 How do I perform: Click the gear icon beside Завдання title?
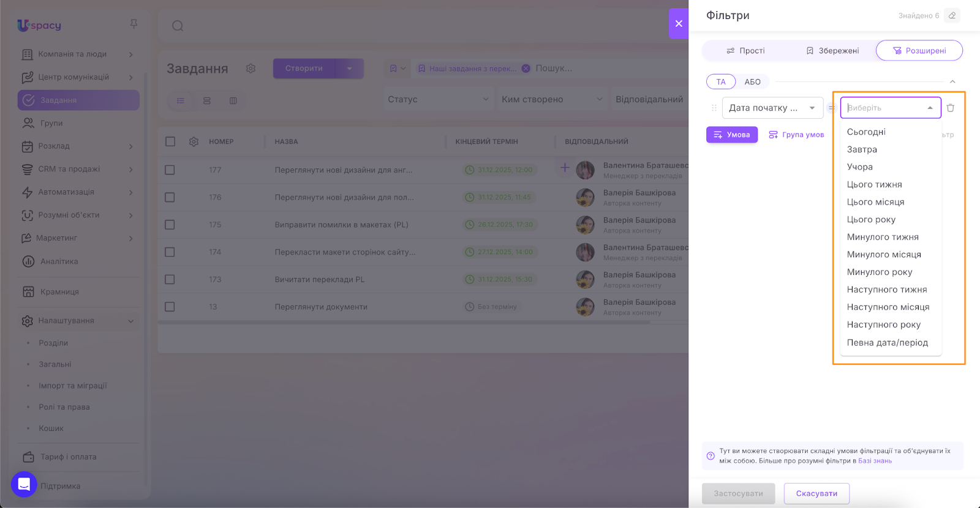(251, 69)
